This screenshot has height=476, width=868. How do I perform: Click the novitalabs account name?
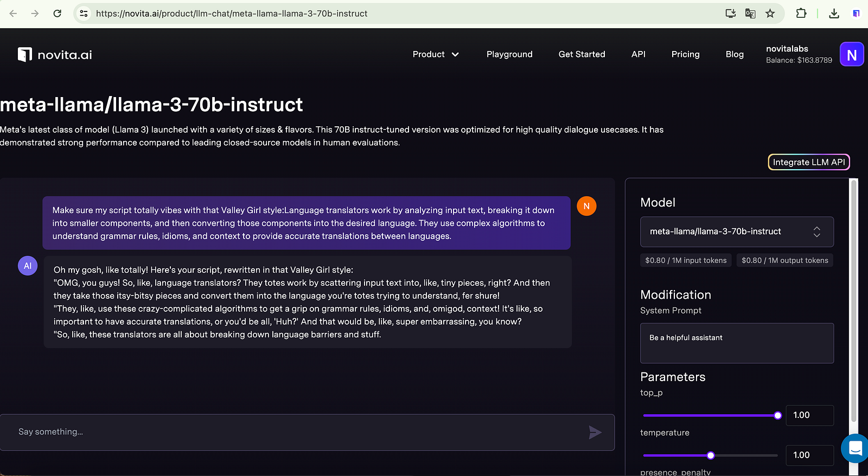coord(787,49)
